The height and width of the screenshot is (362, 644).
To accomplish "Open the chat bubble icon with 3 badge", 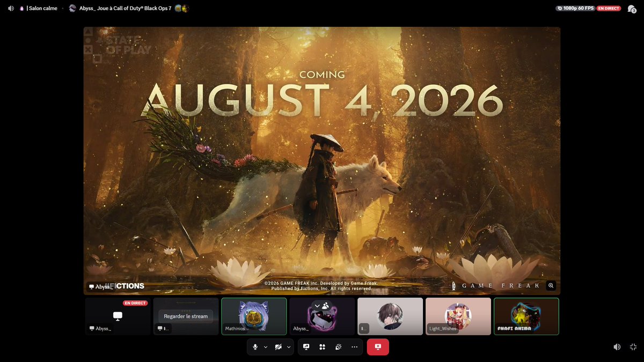I will [x=632, y=9].
